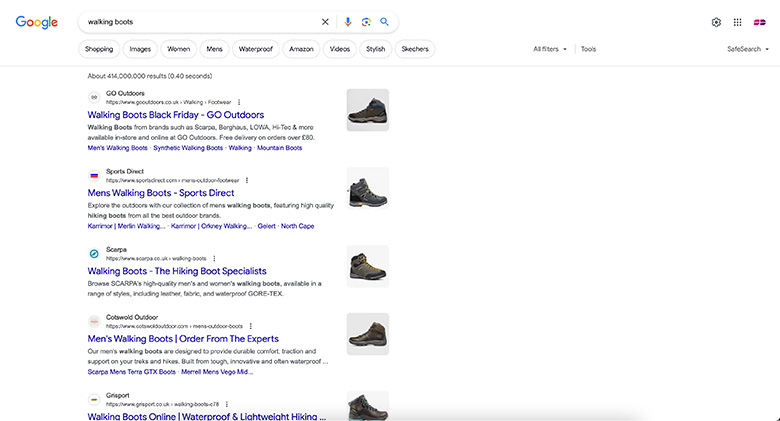The image size is (780, 421).
Task: Click the About 414,000,000 results text
Action: coord(150,76)
